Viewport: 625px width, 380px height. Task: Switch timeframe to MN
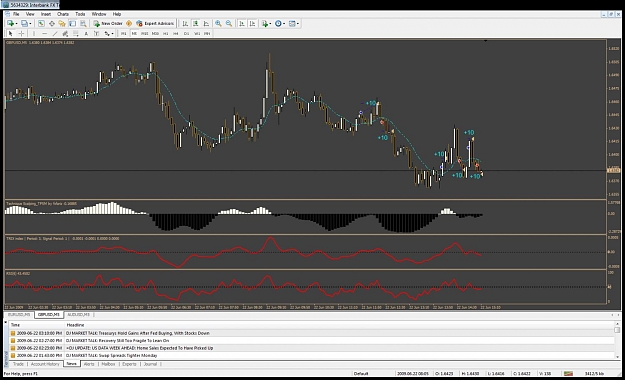coord(207,33)
